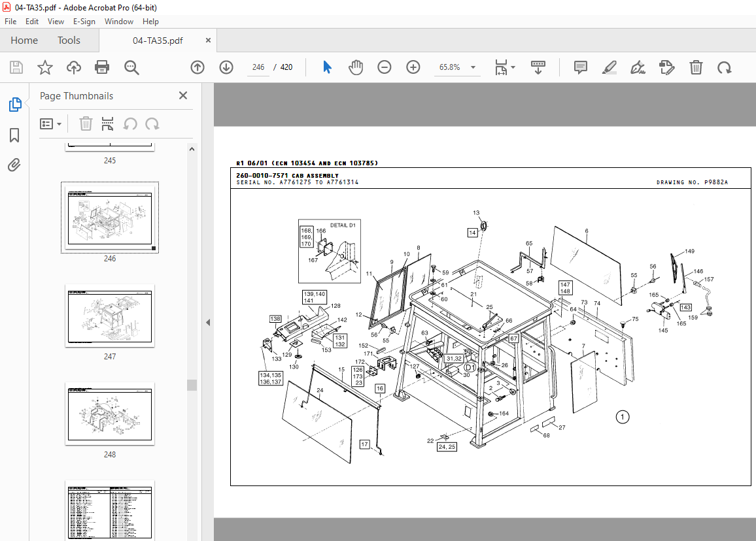Viewport: 756px width, 541px height.
Task: Open the File menu
Action: click(x=10, y=21)
